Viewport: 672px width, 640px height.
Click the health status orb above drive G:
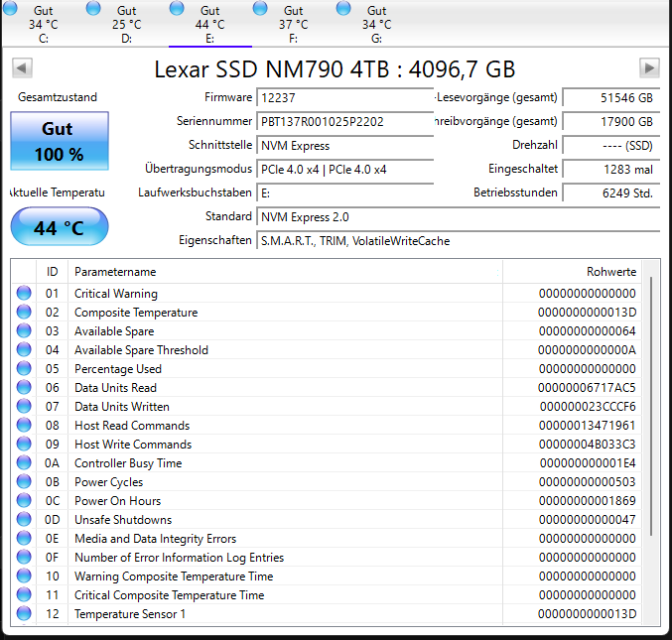pyautogui.click(x=343, y=8)
